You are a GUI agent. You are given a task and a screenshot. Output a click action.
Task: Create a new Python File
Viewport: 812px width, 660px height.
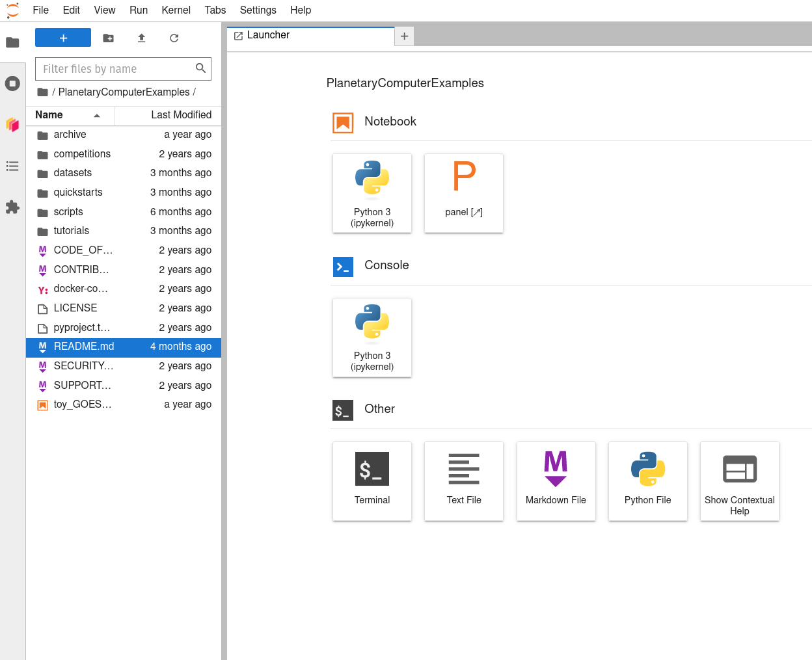[648, 481]
